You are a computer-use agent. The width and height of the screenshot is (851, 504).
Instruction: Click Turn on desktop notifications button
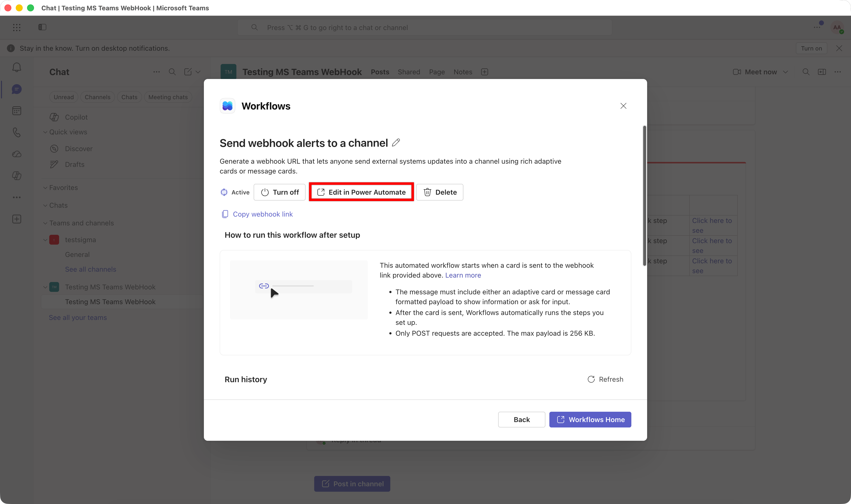(x=811, y=48)
